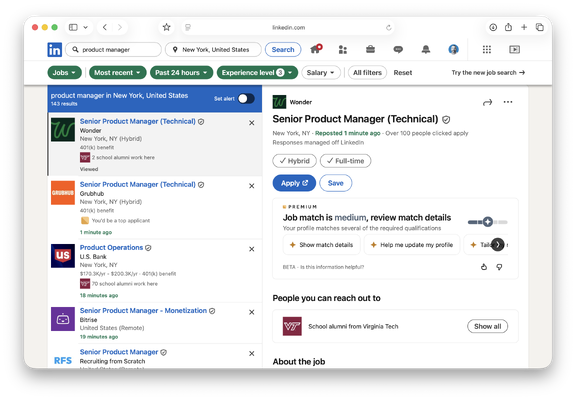The width and height of the screenshot is (576, 400).
Task: Open My Network icon
Action: [x=343, y=50]
